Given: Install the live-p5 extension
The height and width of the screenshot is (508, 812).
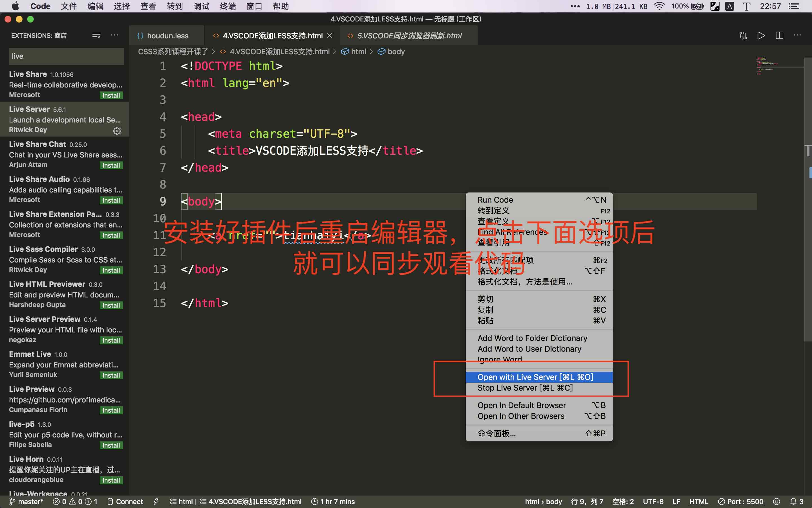Looking at the screenshot, I should (x=111, y=445).
